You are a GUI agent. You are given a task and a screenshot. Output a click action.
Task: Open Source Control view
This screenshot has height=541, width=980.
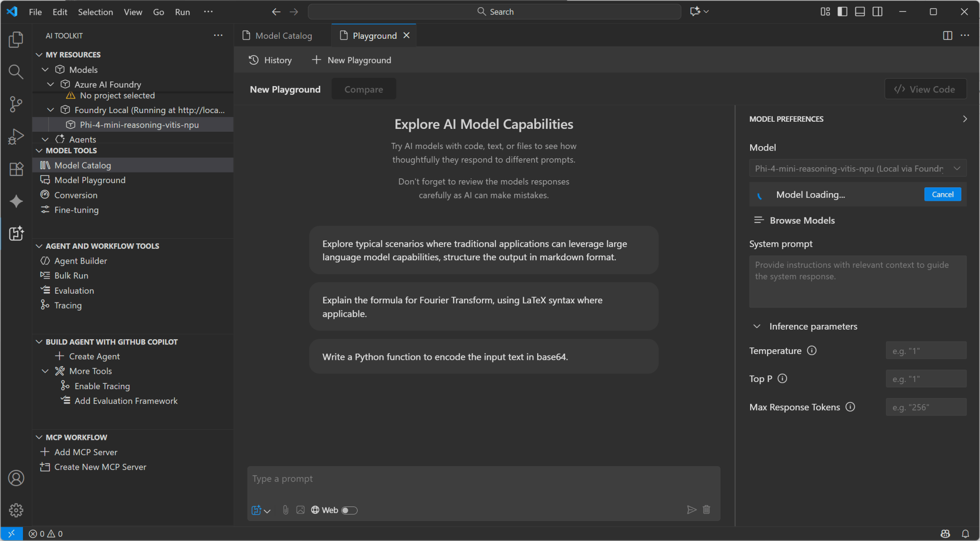pyautogui.click(x=16, y=104)
